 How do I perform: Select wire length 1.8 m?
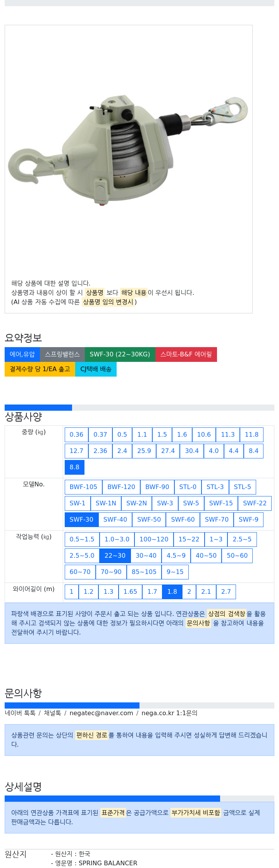[172, 591]
